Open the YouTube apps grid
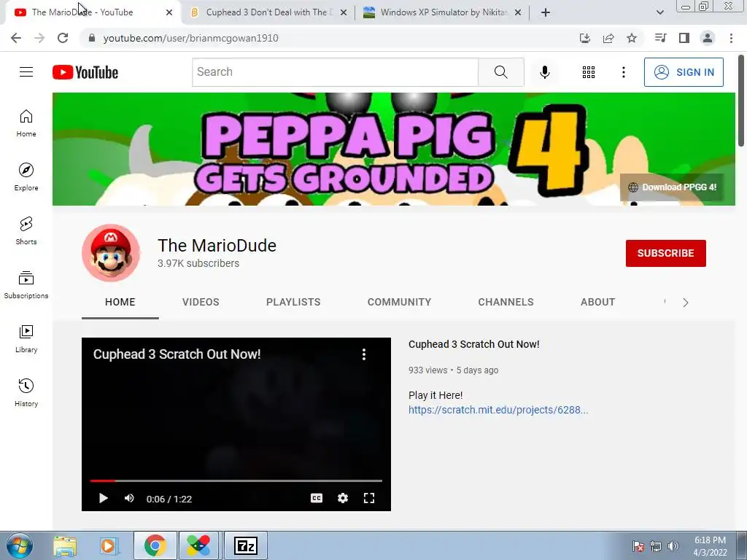Viewport: 747px width, 560px height. pos(589,72)
